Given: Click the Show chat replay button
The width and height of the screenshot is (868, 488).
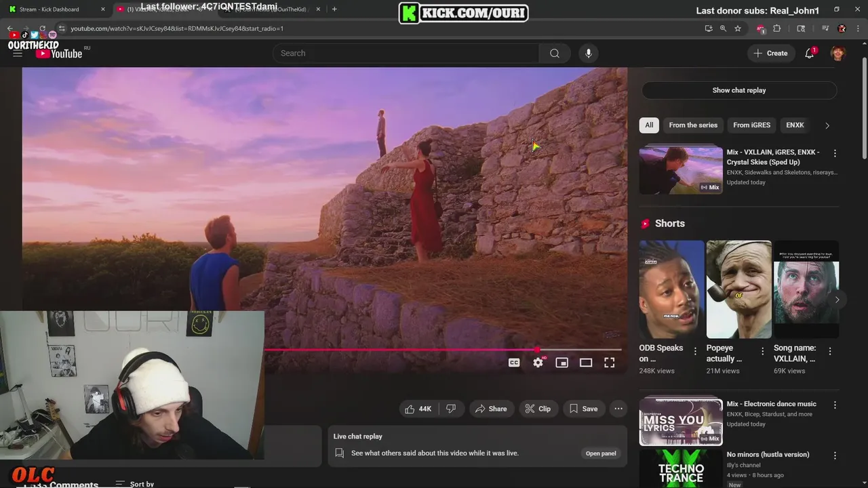Looking at the screenshot, I should (x=739, y=90).
